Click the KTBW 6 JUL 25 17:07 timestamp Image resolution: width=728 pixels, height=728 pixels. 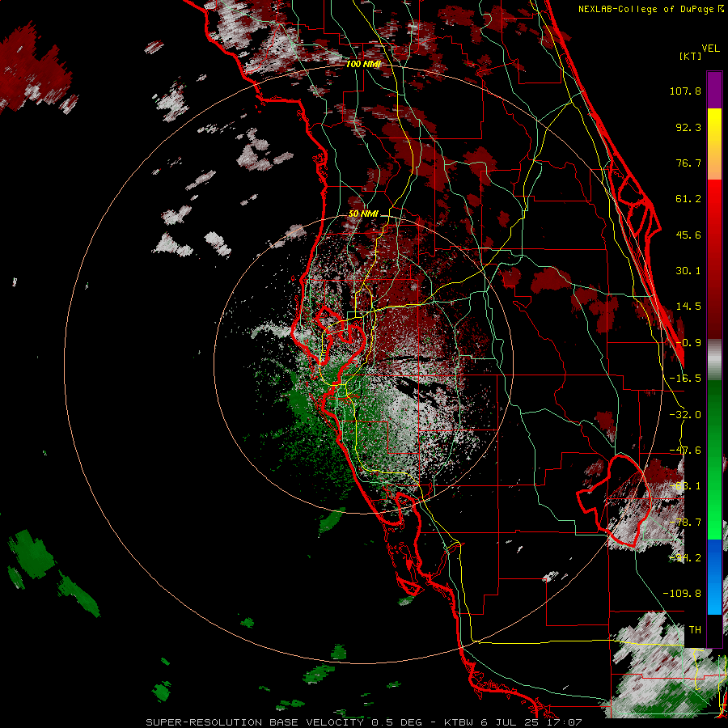[513, 722]
